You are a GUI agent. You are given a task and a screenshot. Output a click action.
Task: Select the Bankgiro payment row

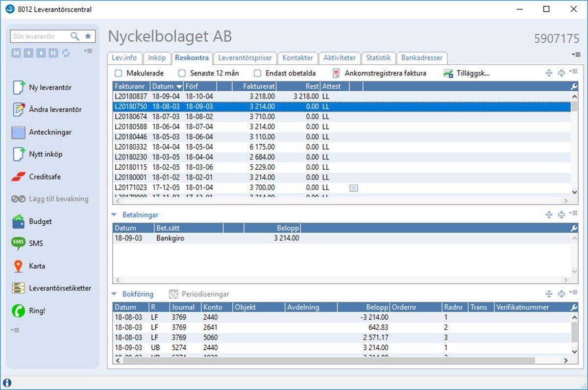tap(342, 238)
